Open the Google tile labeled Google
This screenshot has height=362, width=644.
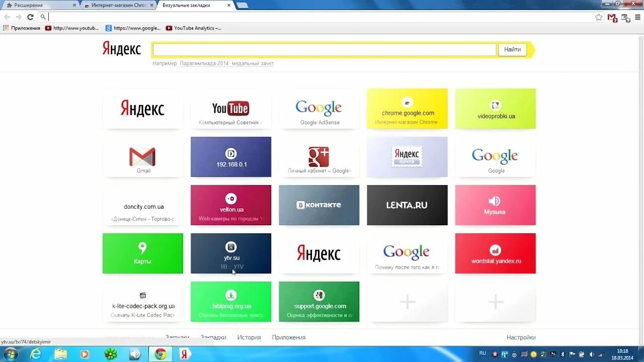[x=496, y=157]
